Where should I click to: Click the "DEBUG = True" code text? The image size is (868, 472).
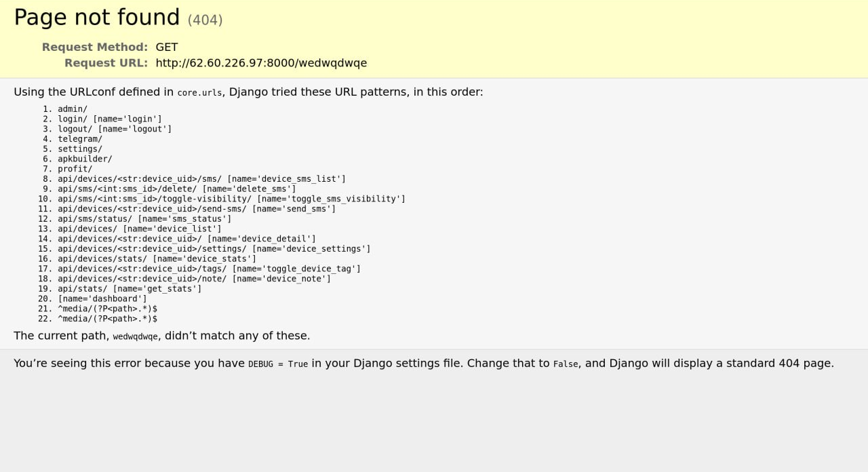tap(278, 364)
